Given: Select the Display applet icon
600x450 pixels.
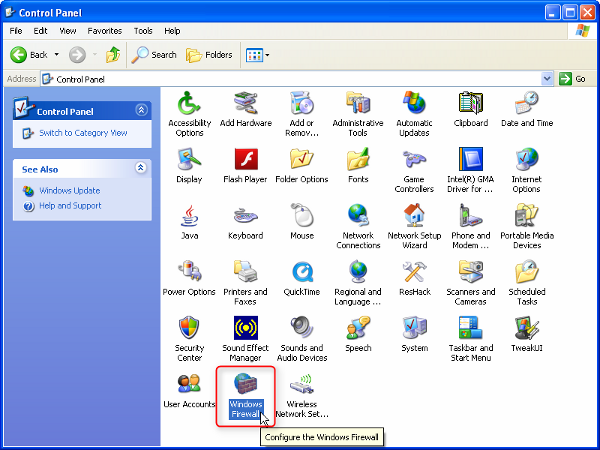Looking at the screenshot, I should click(189, 160).
